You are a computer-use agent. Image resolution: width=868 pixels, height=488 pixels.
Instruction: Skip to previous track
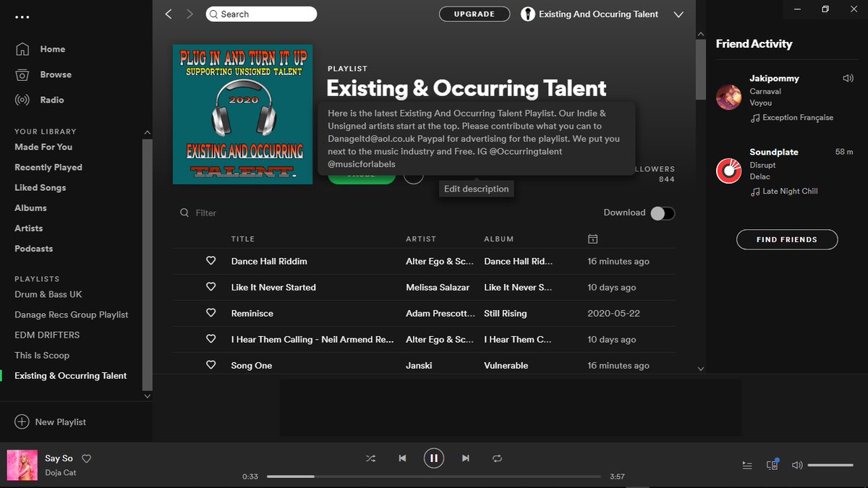tap(402, 458)
